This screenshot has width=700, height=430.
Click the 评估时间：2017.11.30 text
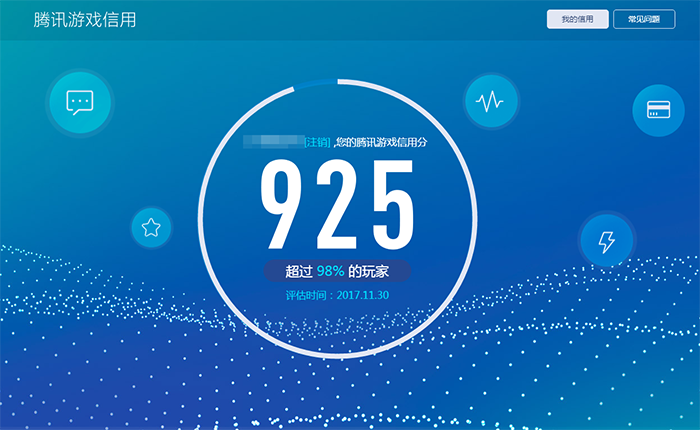click(337, 295)
